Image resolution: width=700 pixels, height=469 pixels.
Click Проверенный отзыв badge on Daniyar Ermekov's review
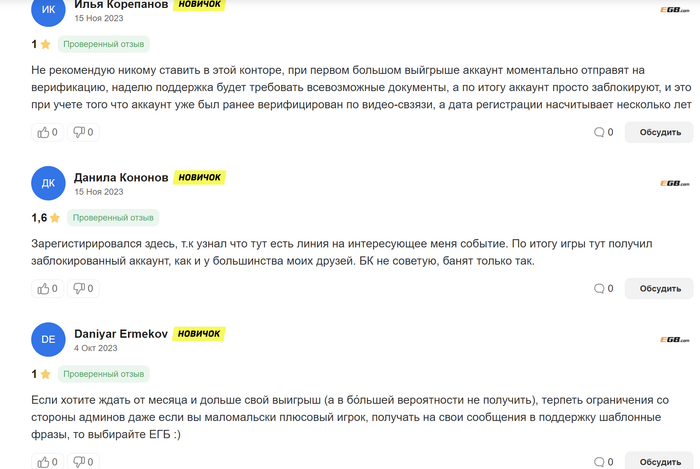pos(104,373)
